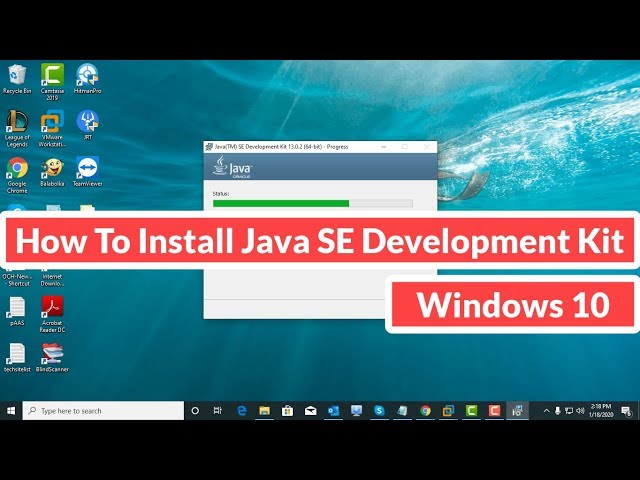The width and height of the screenshot is (640, 480).
Task: Open Task View on the taskbar
Action: [x=218, y=411]
